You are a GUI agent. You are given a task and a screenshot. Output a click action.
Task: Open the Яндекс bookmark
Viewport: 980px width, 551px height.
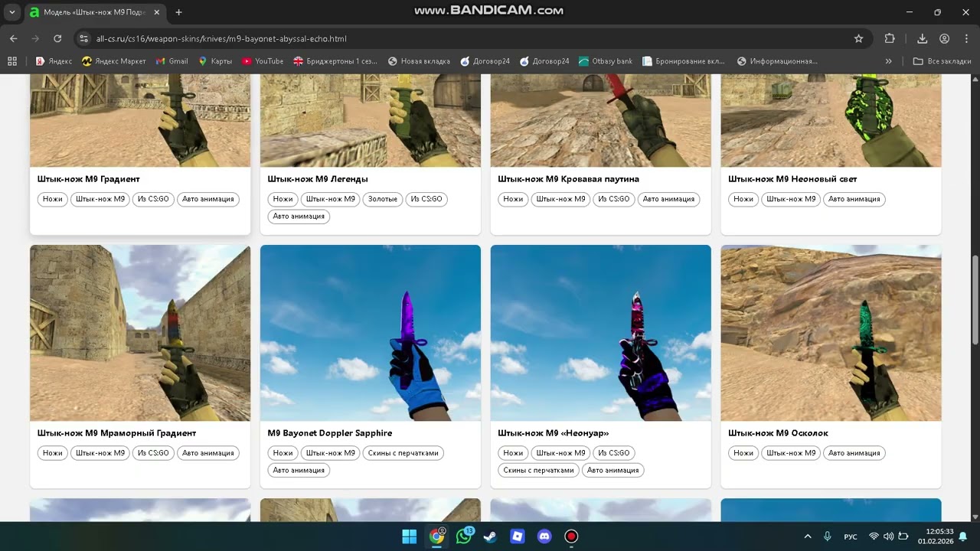coord(54,61)
